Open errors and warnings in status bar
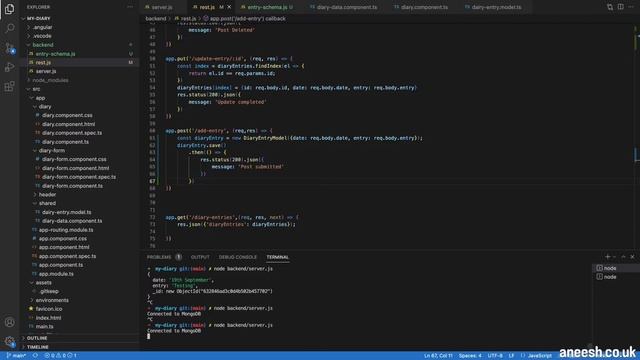 tap(60, 356)
